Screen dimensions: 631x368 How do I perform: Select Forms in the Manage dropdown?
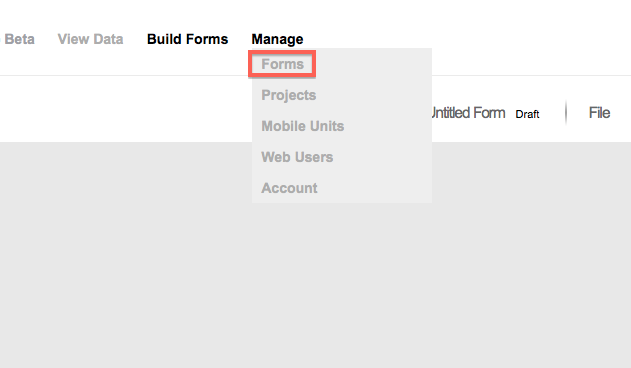(282, 64)
